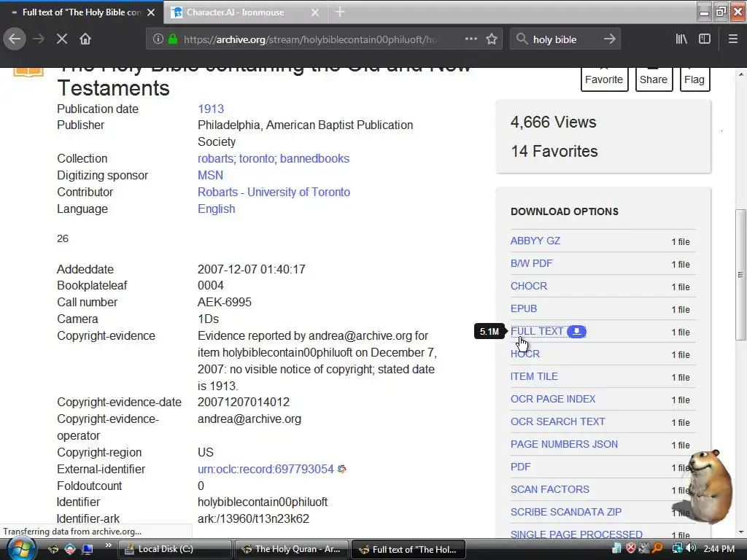The width and height of the screenshot is (747, 560).
Task: Toggle the sidebar view icon
Action: click(705, 39)
